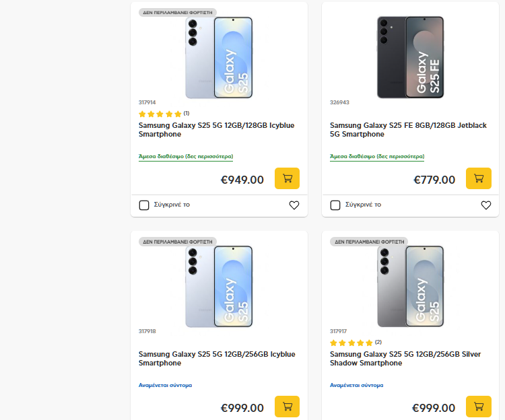This screenshot has height=420, width=505.
Task: Click the Galaxy S25 128GB Icyblue product image
Action: (x=220, y=57)
